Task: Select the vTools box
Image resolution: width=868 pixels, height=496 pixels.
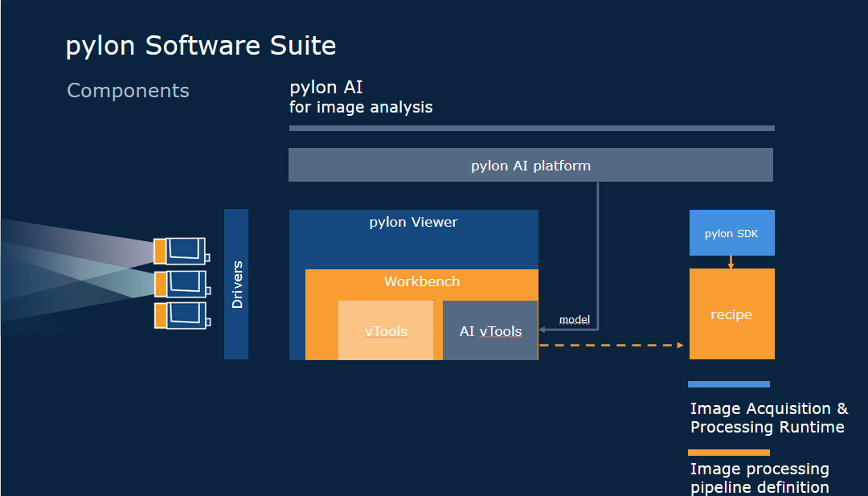Action: coord(386,330)
